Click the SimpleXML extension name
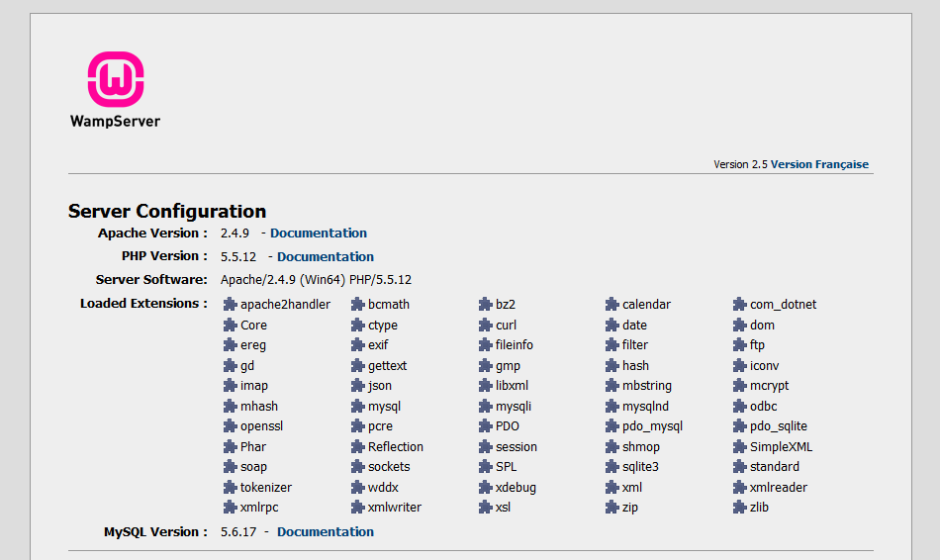 [x=781, y=446]
